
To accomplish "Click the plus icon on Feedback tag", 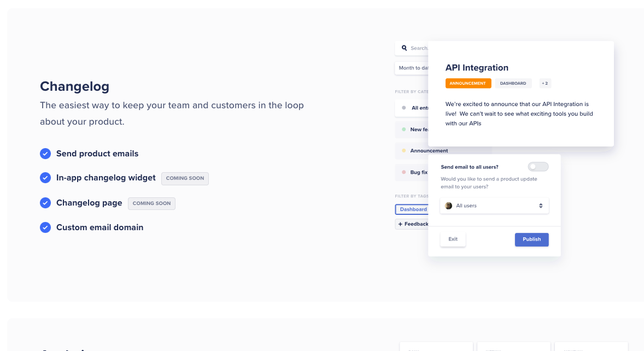I will pos(400,224).
